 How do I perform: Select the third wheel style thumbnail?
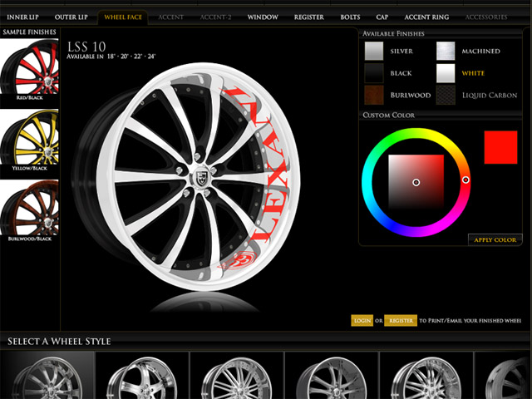[x=236, y=375]
